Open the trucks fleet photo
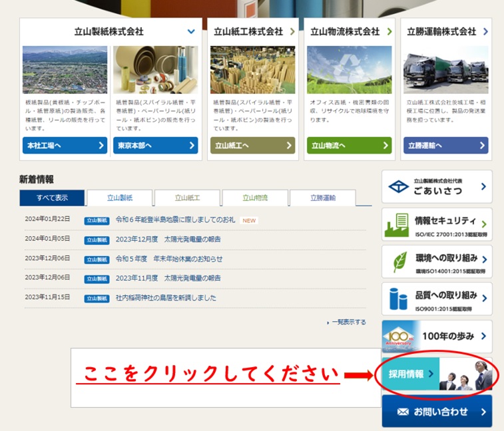The image size is (504, 431). tap(446, 70)
